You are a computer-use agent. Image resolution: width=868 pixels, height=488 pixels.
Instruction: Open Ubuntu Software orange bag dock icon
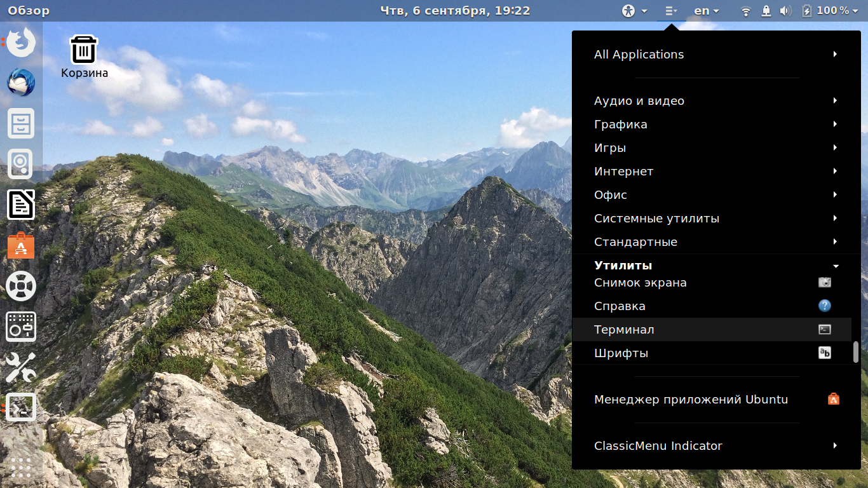(21, 245)
